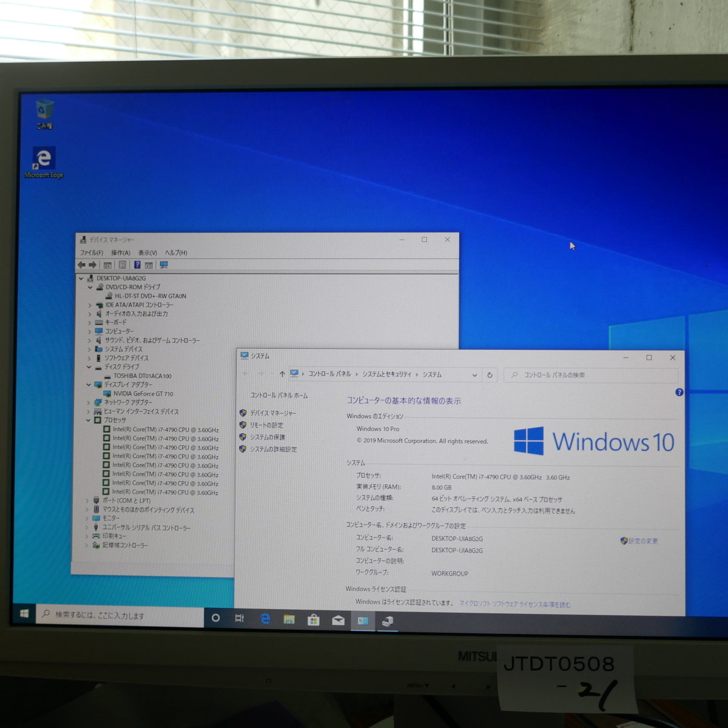Open Mail app from taskbar
Image resolution: width=728 pixels, height=728 pixels.
(x=338, y=620)
